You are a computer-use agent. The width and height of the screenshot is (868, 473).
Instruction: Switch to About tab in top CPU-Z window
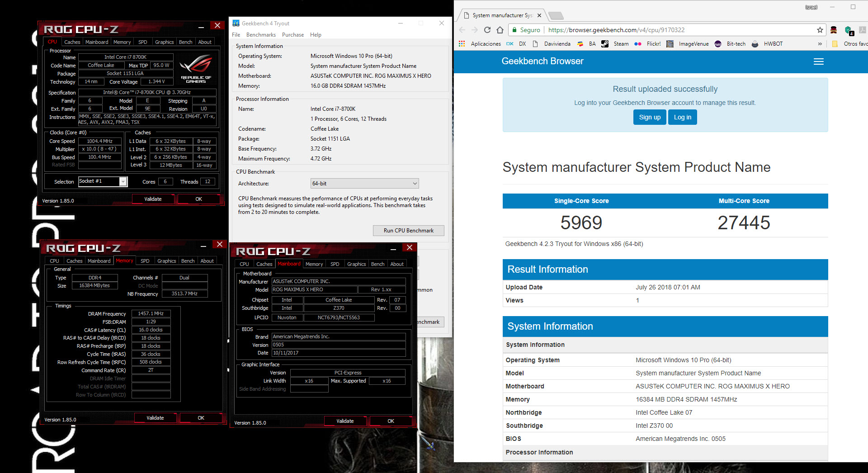(205, 42)
